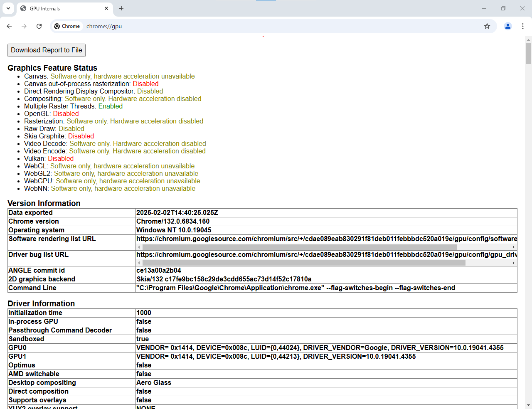Click the Version Information heading

pyautogui.click(x=44, y=203)
